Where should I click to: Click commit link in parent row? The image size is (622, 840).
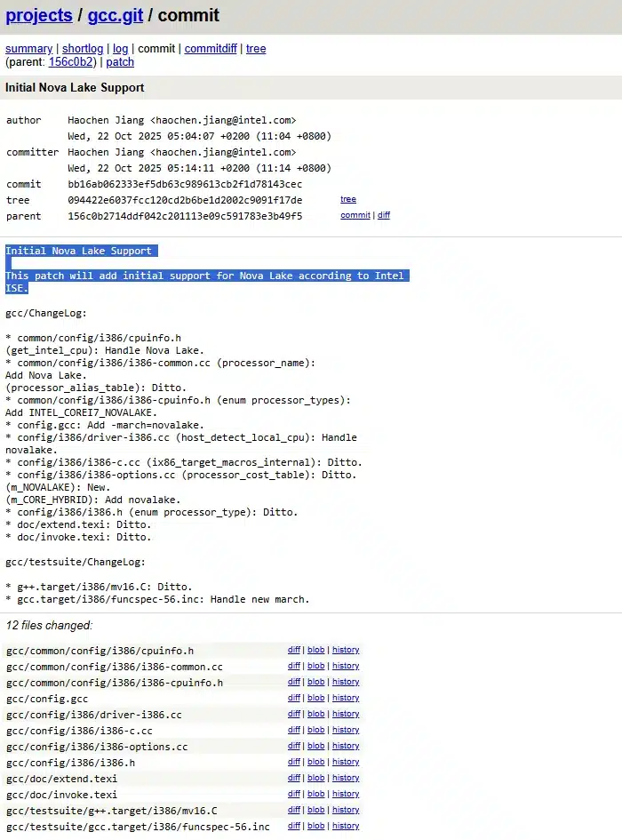click(355, 215)
